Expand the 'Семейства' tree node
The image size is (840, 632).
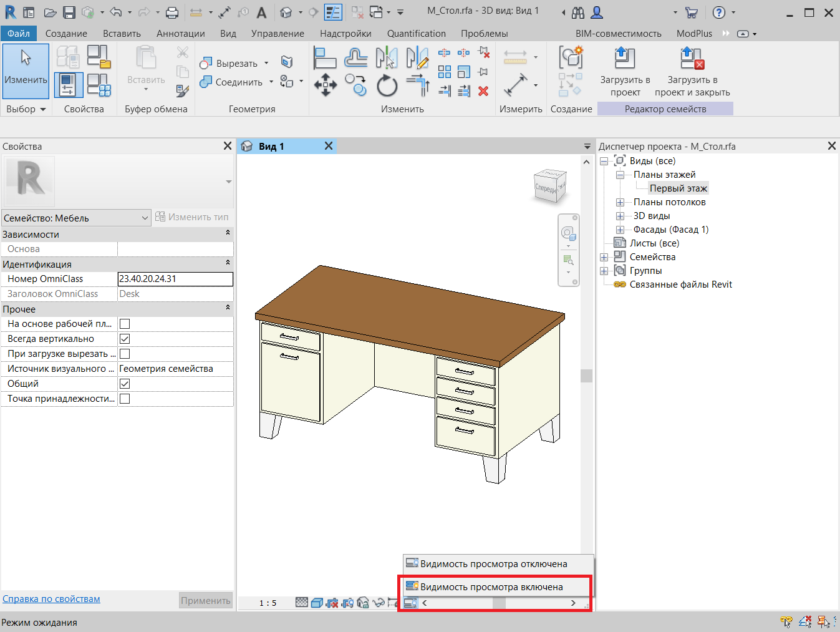604,257
